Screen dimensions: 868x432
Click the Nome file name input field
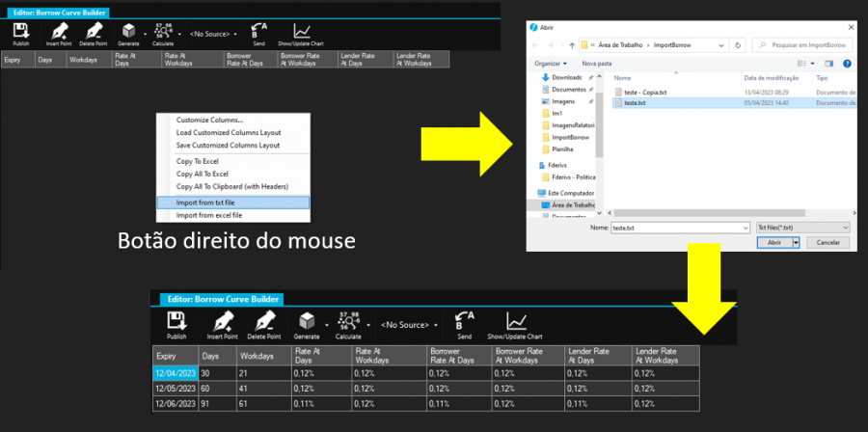681,227
